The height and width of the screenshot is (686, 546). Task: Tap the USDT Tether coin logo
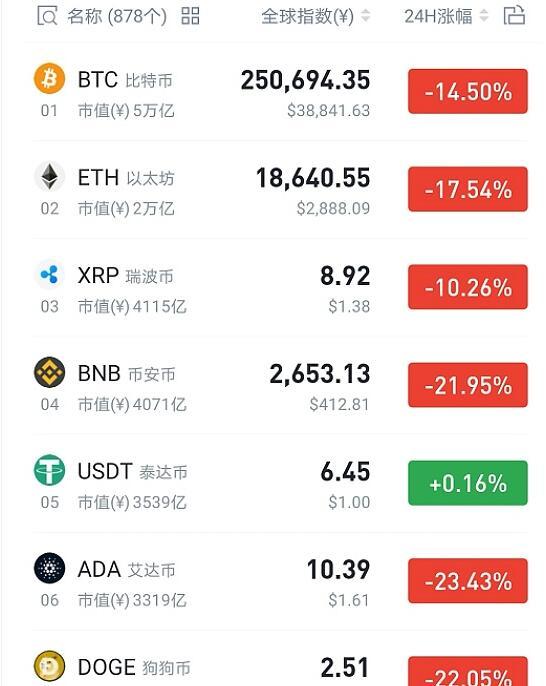pyautogui.click(x=49, y=470)
